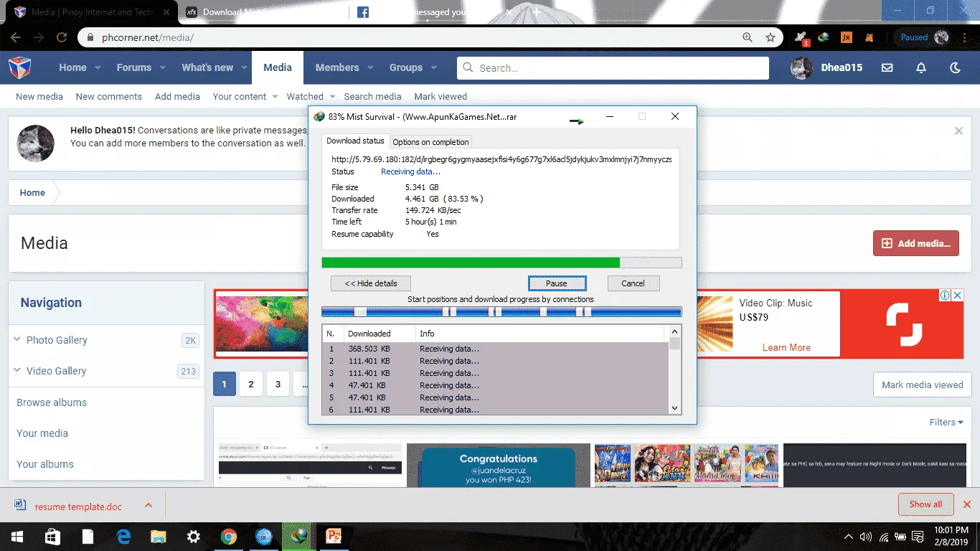Click the Add media red button
980x551 pixels.
tap(915, 243)
